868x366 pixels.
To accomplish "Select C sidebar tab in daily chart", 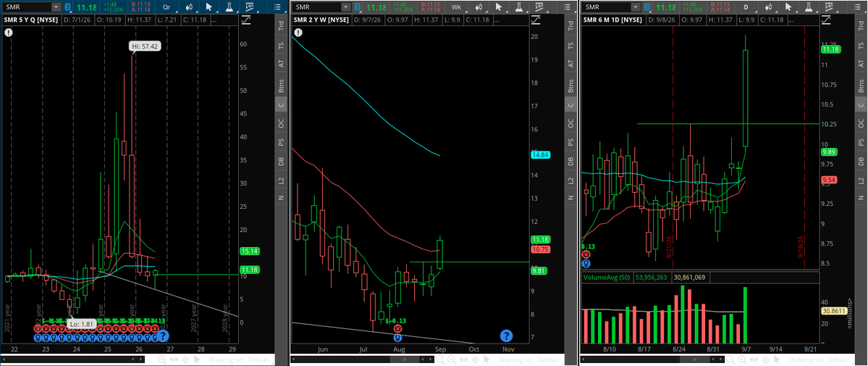I will pos(861,104).
